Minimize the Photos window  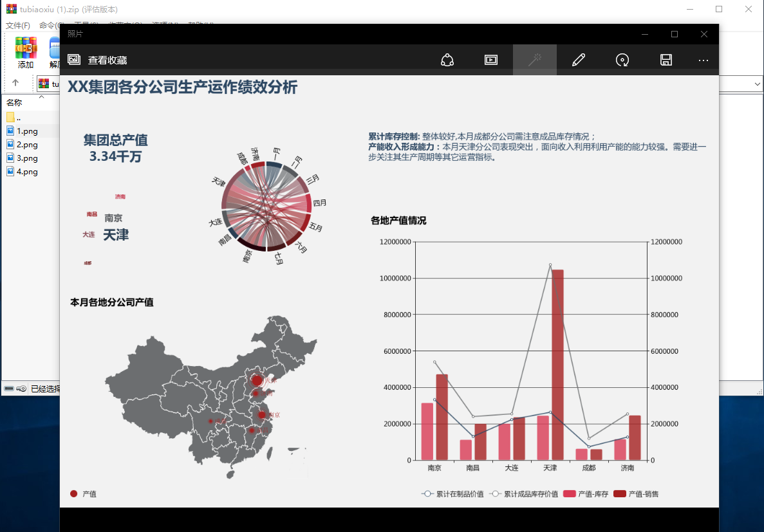pyautogui.click(x=645, y=34)
